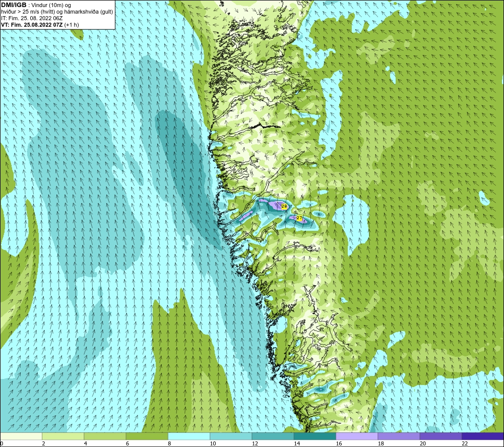The image size is (504, 447).
Task: Click the scale number 8
Action: point(169,443)
